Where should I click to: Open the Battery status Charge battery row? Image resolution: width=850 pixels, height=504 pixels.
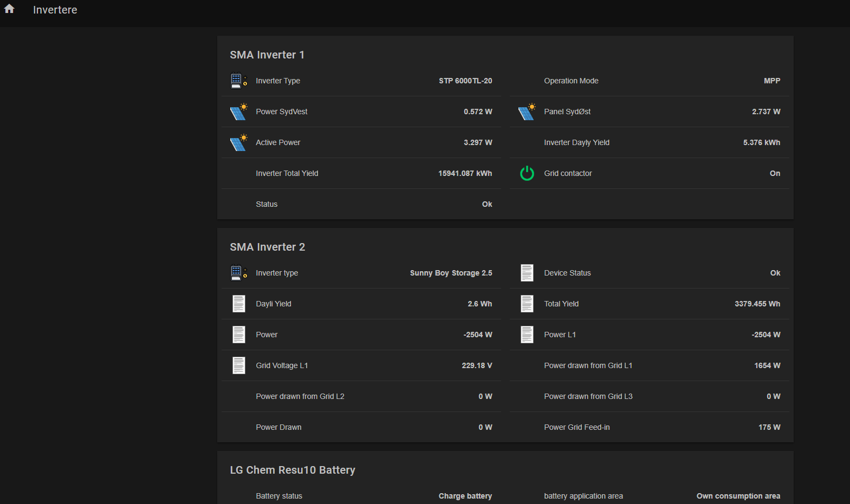click(x=361, y=496)
